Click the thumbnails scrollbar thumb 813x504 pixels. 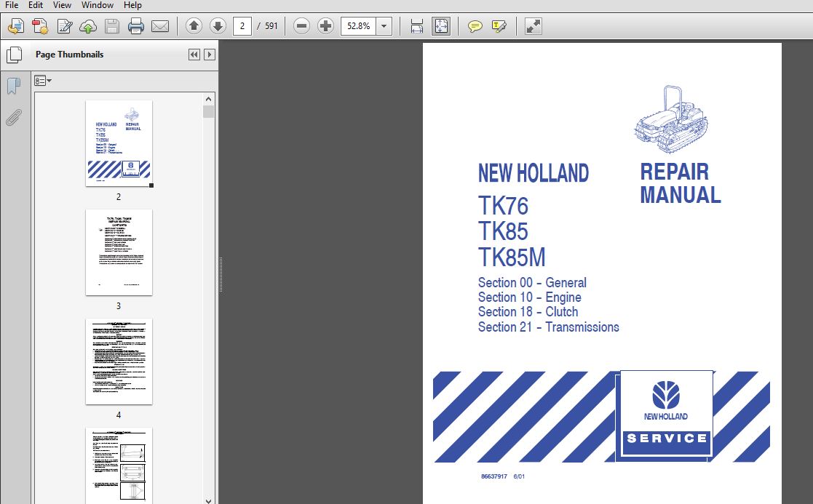(x=208, y=112)
